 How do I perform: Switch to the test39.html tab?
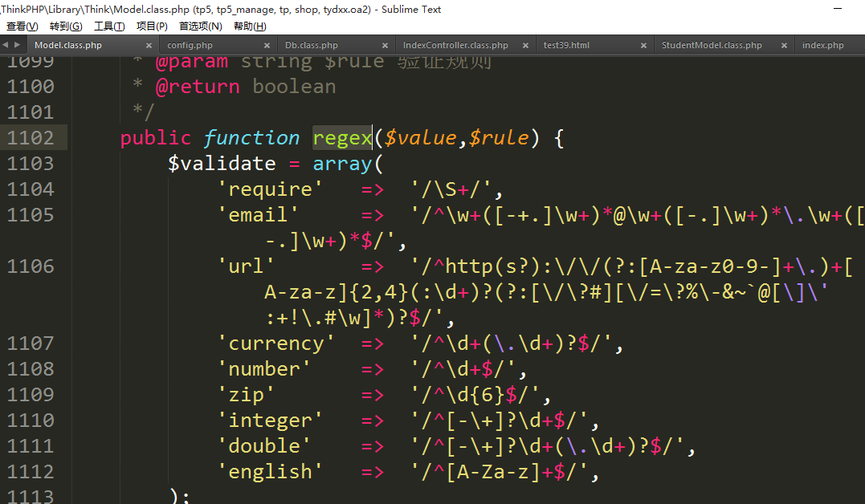coord(566,45)
